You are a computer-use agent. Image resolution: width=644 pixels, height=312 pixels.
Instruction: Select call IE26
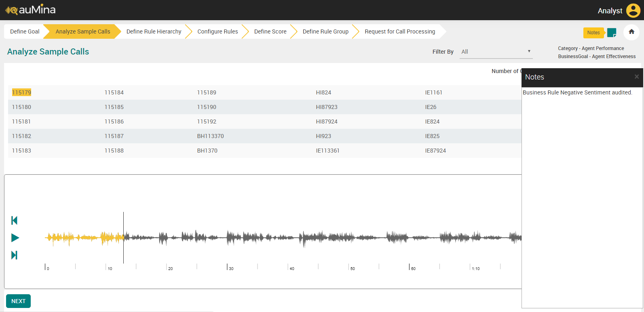coord(431,107)
